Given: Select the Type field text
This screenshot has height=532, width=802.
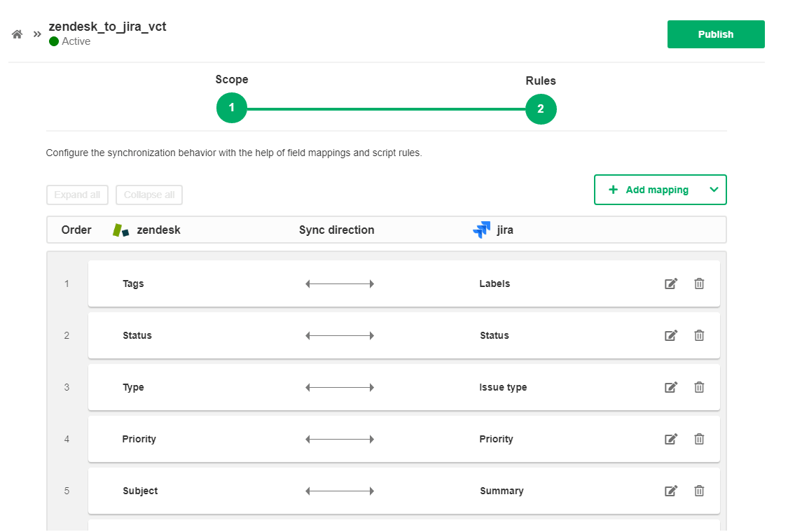Looking at the screenshot, I should 133,387.
